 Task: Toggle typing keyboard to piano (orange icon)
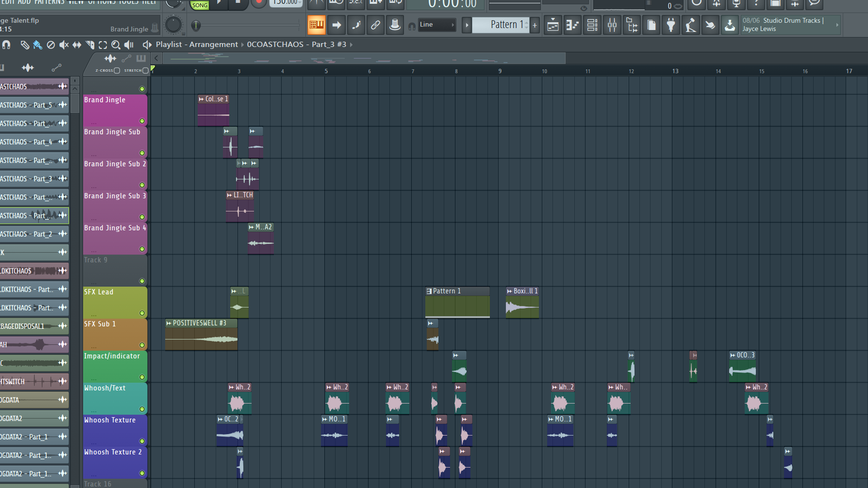(x=316, y=25)
